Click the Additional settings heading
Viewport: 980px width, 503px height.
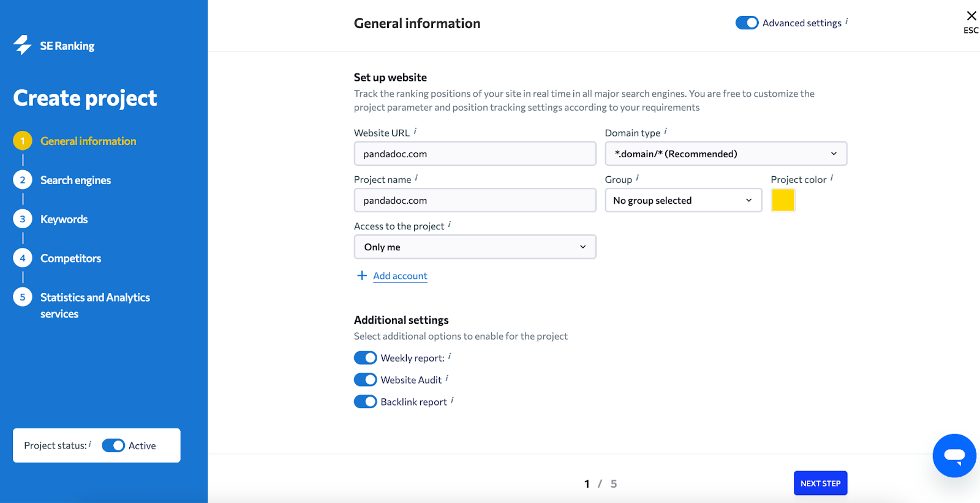point(401,320)
